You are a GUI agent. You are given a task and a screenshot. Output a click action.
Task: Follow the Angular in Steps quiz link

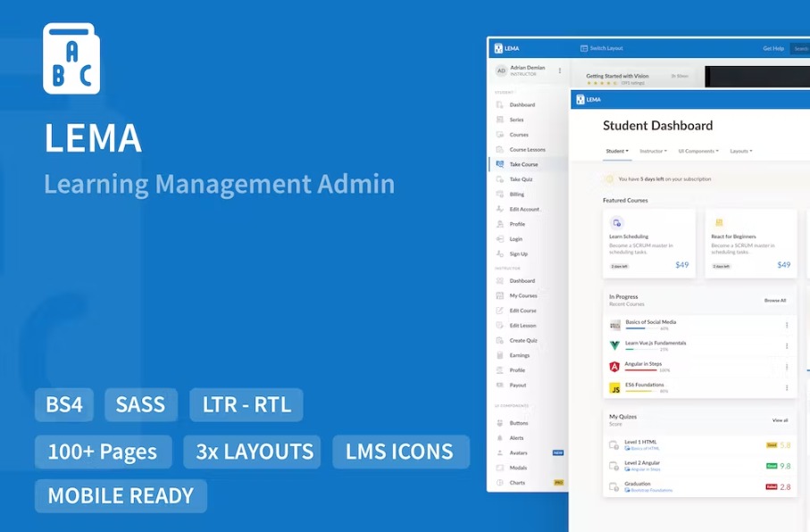(x=645, y=470)
